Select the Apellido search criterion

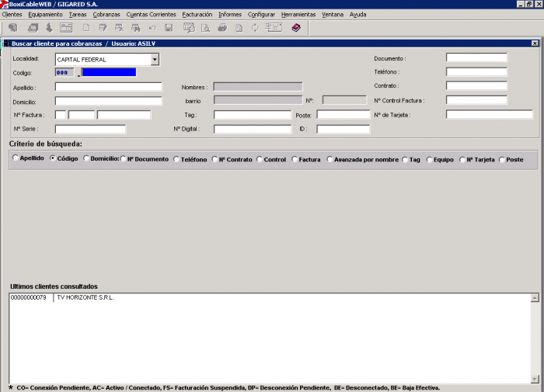click(x=16, y=158)
